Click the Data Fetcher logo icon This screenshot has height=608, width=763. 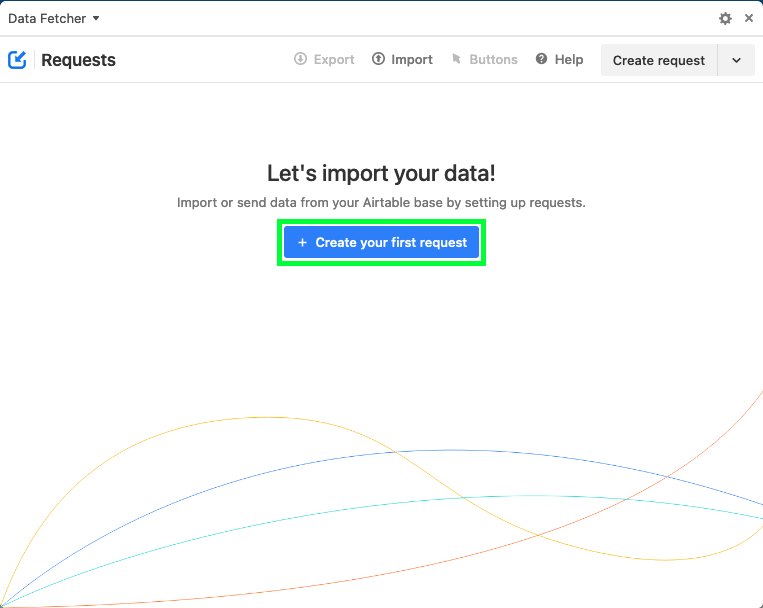click(x=17, y=60)
